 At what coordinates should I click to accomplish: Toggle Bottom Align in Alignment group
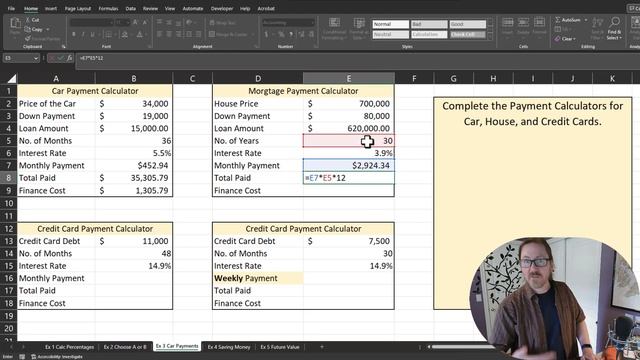[178, 22]
